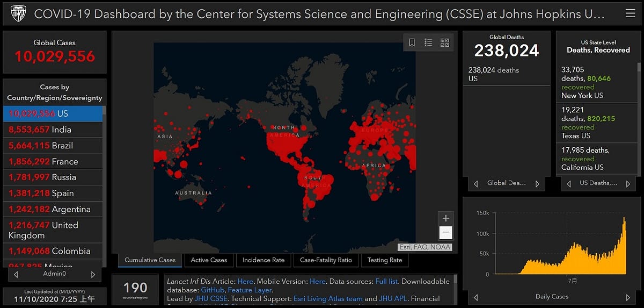Switch to Active Cases tab
Screen dimensions: 644x308
tap(209, 260)
